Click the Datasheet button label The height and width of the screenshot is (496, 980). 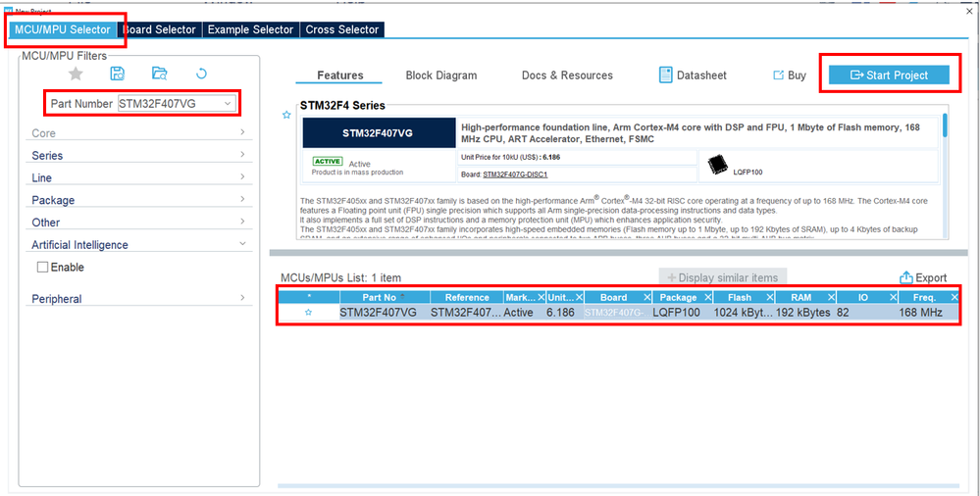tap(701, 75)
